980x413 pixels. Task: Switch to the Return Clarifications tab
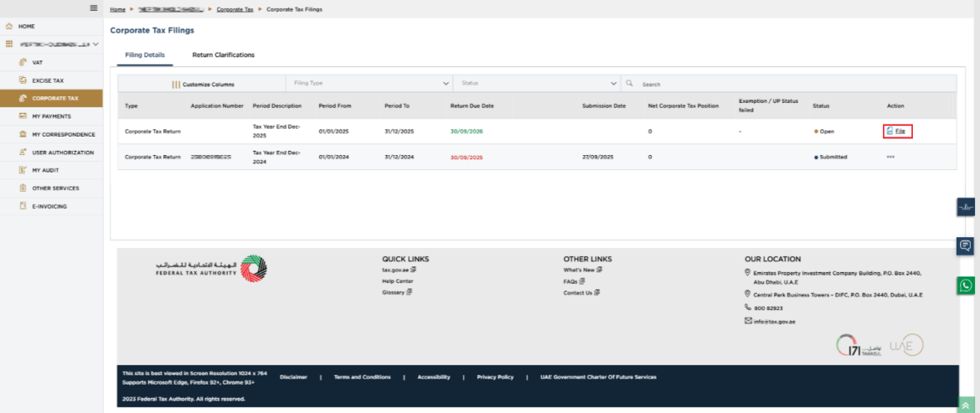[x=223, y=55]
